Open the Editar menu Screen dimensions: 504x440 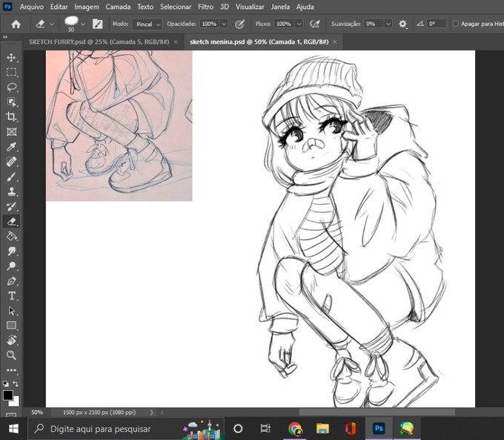(59, 7)
